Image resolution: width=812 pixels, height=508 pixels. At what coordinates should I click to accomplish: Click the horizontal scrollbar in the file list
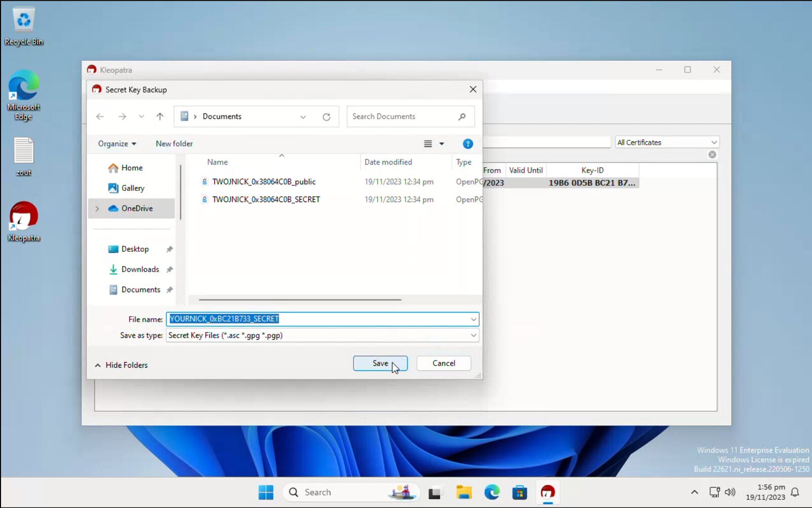tap(299, 300)
